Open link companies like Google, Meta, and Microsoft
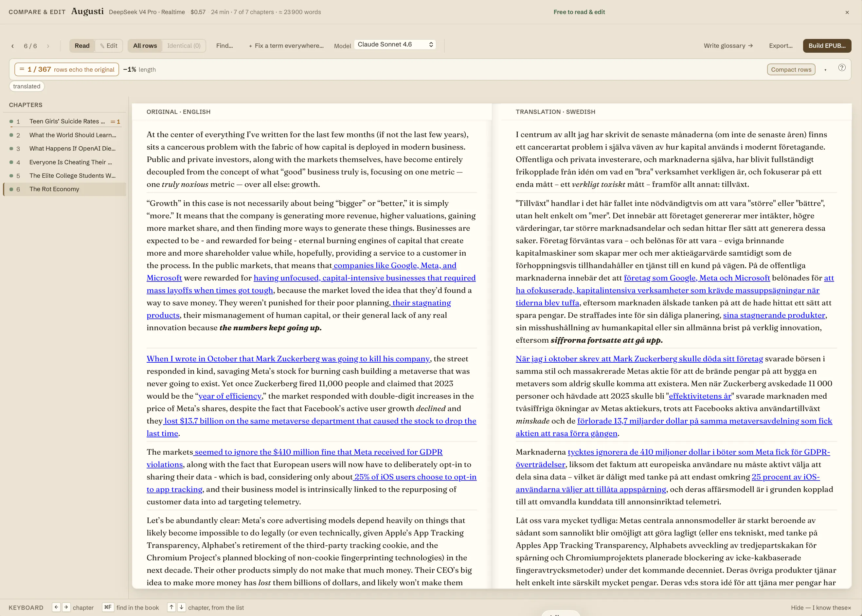862x616 pixels. 394,265
